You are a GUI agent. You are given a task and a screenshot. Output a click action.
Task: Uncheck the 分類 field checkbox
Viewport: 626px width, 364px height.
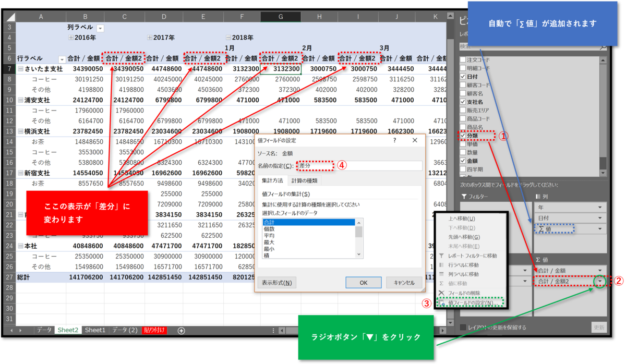[463, 136]
